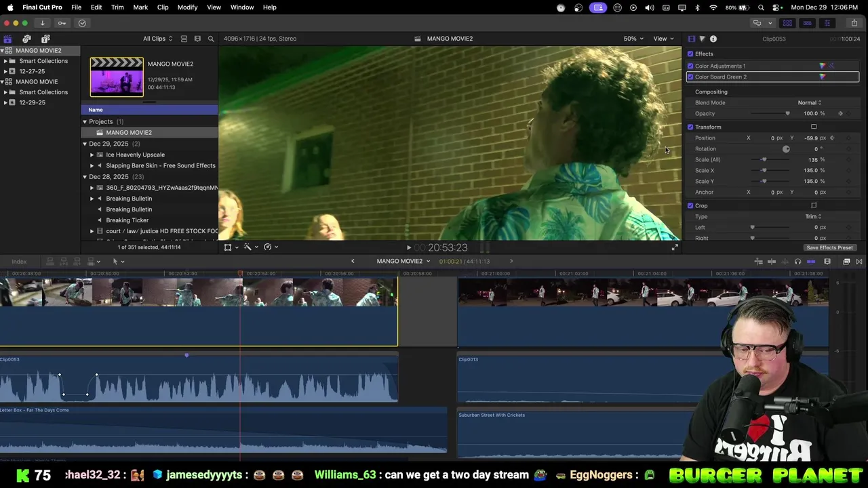The width and height of the screenshot is (868, 488).
Task: Select the 12-29-25 event in sidebar
Action: pos(32,102)
